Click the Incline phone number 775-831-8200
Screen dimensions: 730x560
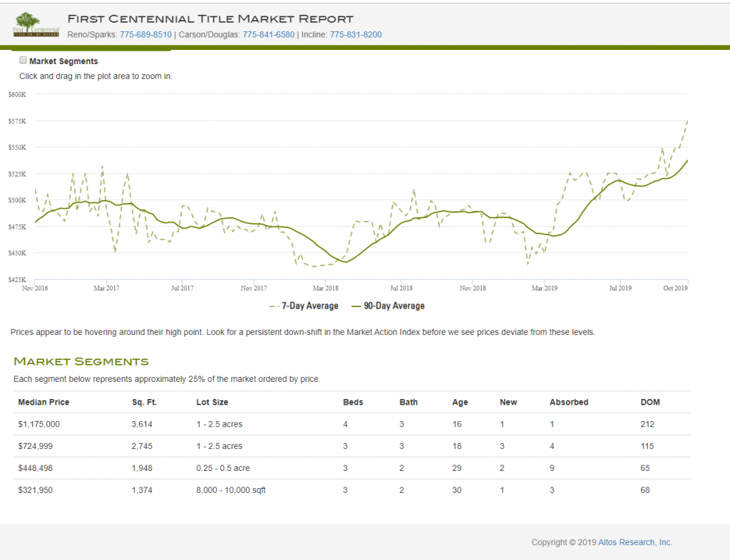[356, 34]
